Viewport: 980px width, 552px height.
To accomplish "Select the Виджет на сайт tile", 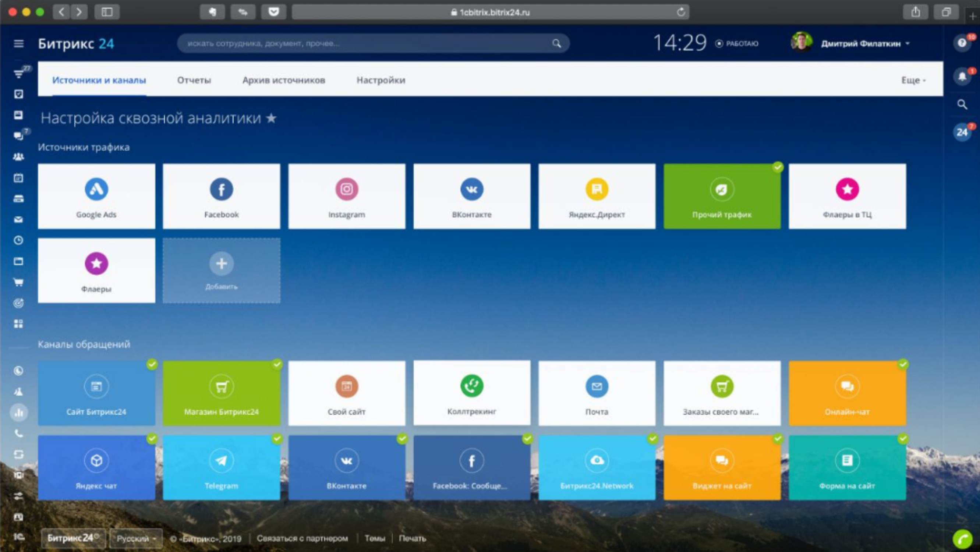I will (x=722, y=468).
